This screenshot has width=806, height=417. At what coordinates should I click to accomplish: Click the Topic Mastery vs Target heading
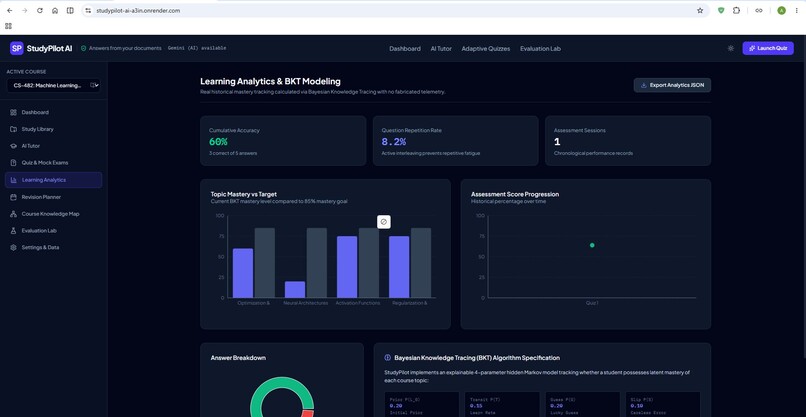[x=244, y=194]
